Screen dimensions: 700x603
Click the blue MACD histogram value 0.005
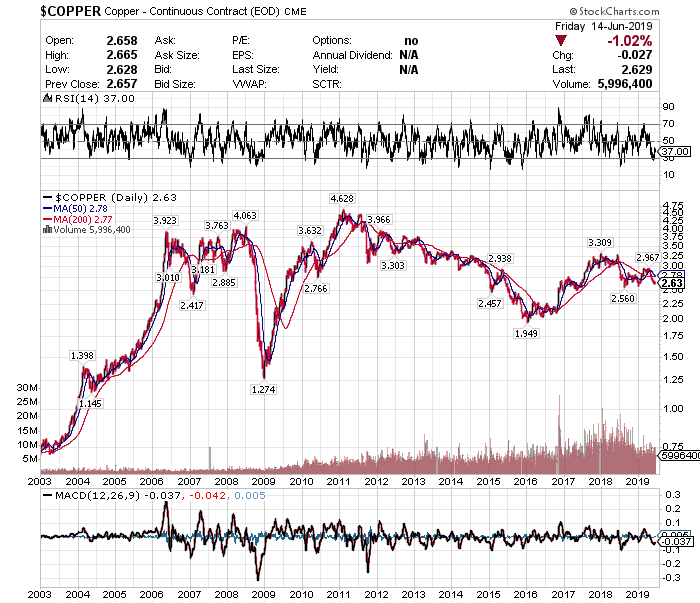[x=250, y=495]
